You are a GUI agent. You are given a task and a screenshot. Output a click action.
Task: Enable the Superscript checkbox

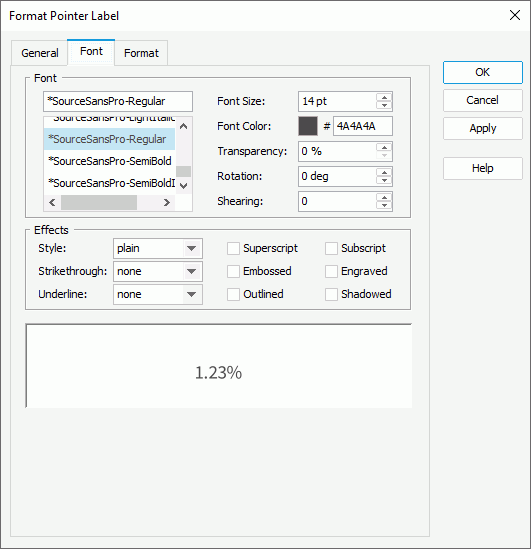(233, 249)
